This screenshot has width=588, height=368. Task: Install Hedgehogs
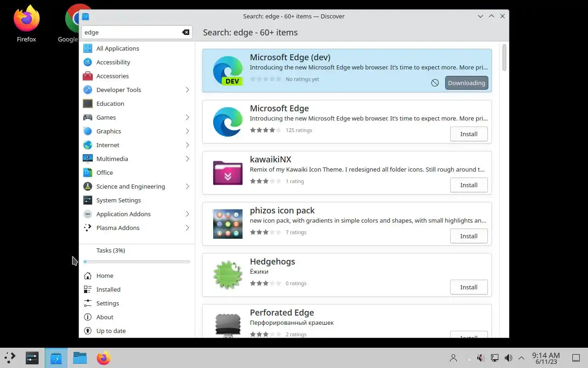[469, 287]
